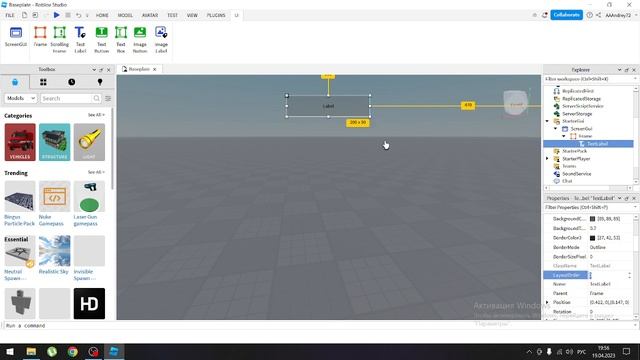Collapse the StarterGui node in Explorer
This screenshot has height=360, width=640.
(547, 121)
